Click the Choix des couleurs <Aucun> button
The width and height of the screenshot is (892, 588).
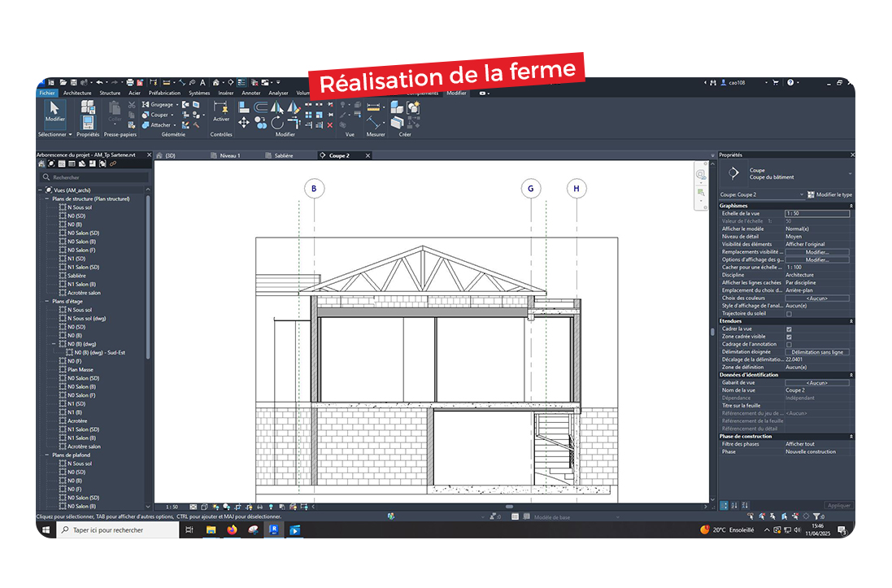click(x=817, y=298)
